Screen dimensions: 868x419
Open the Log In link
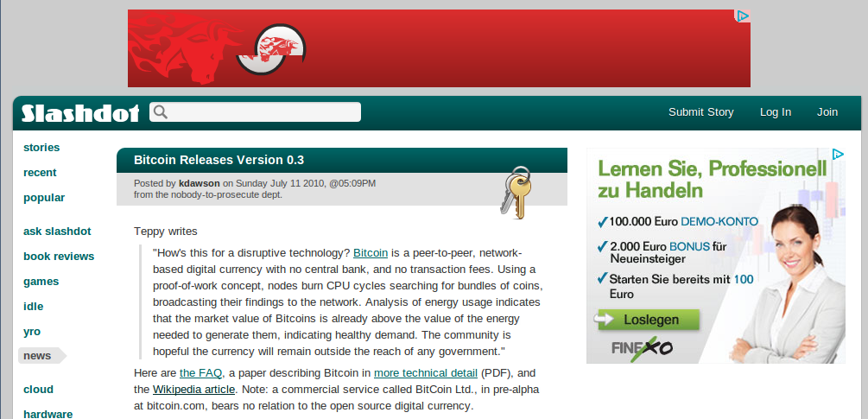click(x=775, y=112)
